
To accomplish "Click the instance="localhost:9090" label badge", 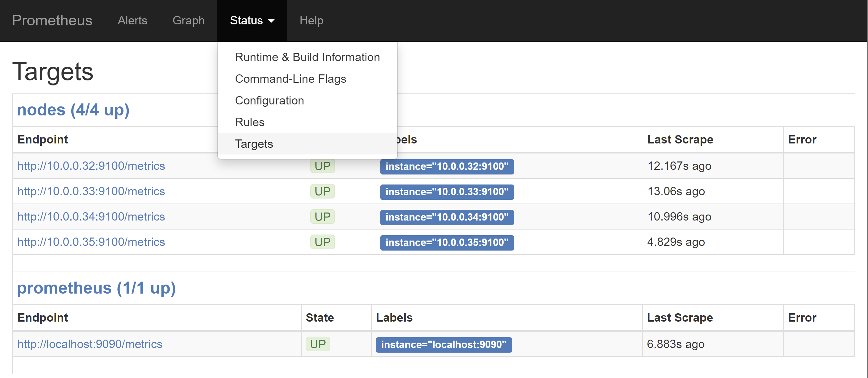I will 443,344.
